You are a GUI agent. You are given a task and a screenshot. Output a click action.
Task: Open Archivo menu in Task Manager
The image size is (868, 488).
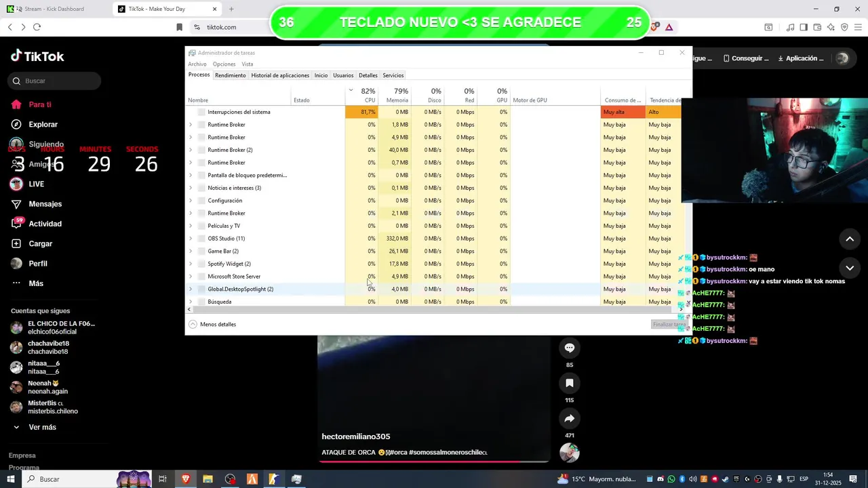coord(197,64)
